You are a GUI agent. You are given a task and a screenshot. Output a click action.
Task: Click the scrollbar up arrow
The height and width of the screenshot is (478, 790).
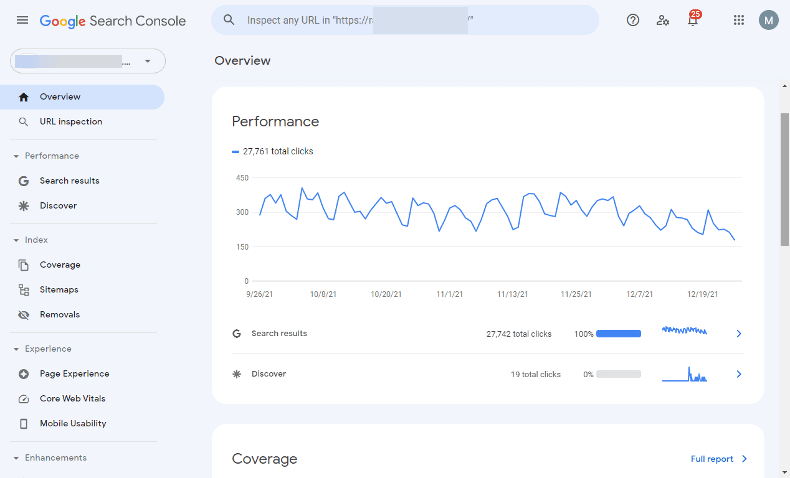click(x=784, y=86)
